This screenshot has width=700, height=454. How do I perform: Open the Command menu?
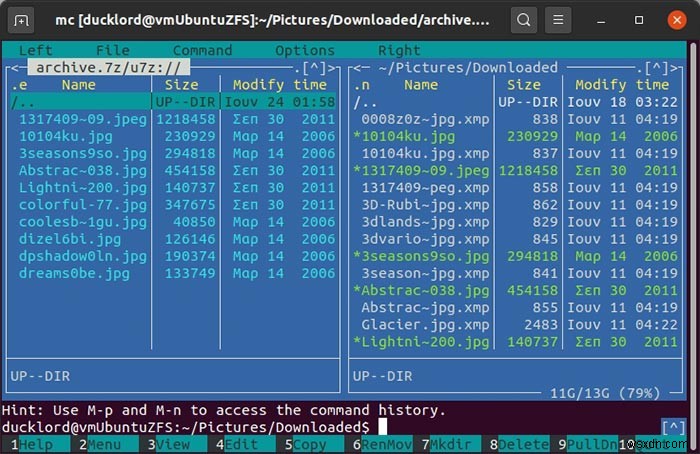[202, 50]
